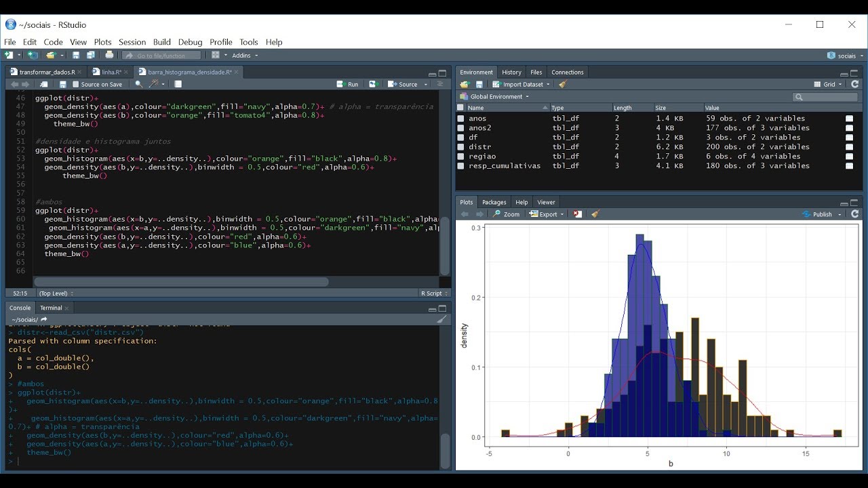
Task: Check the box next to regiao
Action: click(x=460, y=157)
